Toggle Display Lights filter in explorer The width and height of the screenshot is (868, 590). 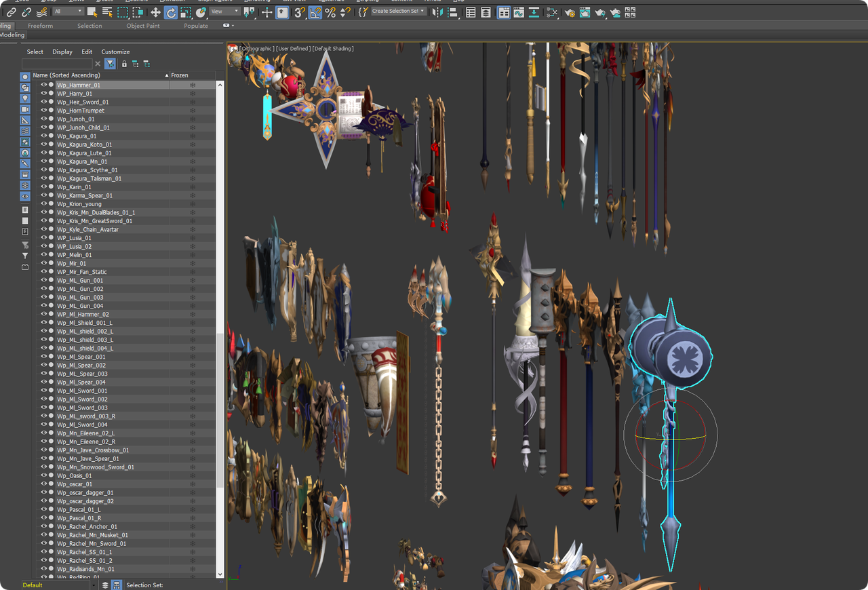tap(25, 98)
